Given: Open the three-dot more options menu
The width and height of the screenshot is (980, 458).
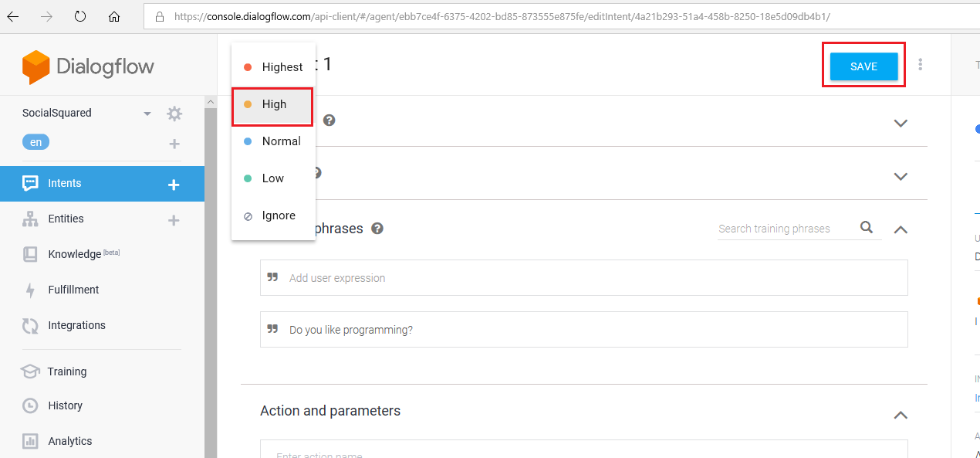Looking at the screenshot, I should tap(920, 65).
